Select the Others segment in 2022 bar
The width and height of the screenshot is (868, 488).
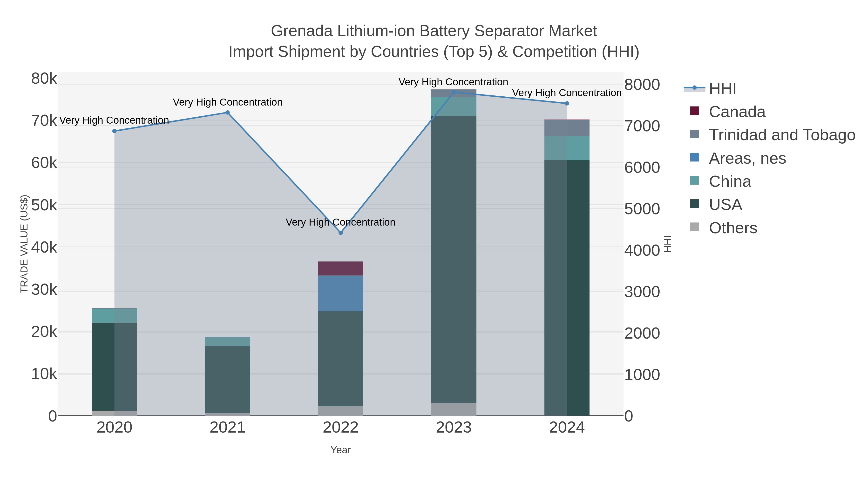pyautogui.click(x=341, y=411)
